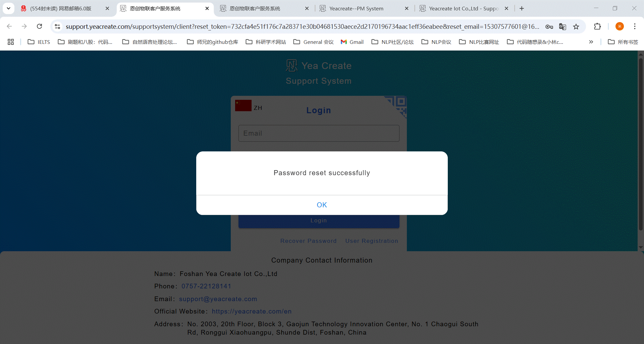Reload the page with the refresh icon
Screen dimensions: 644x344
(40, 26)
